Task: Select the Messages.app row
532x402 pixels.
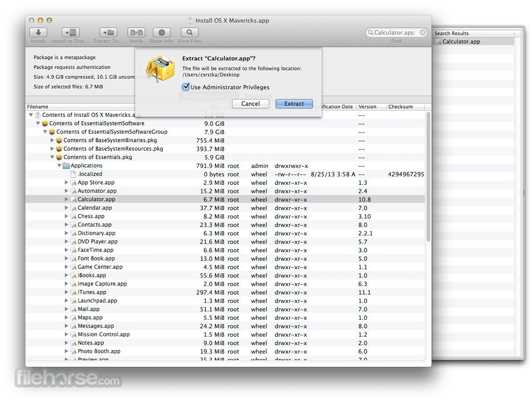Action: [x=225, y=327]
